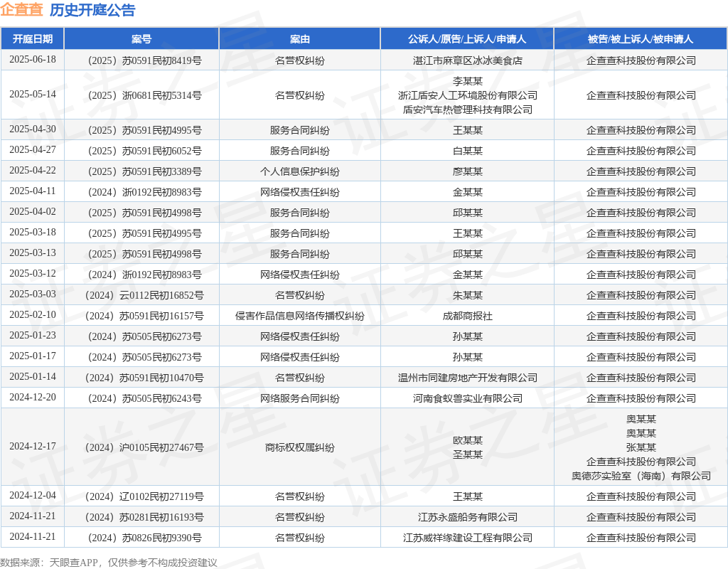Click case number (2024)苏0591民初16157号
The height and width of the screenshot is (569, 728).
pyautogui.click(x=144, y=316)
